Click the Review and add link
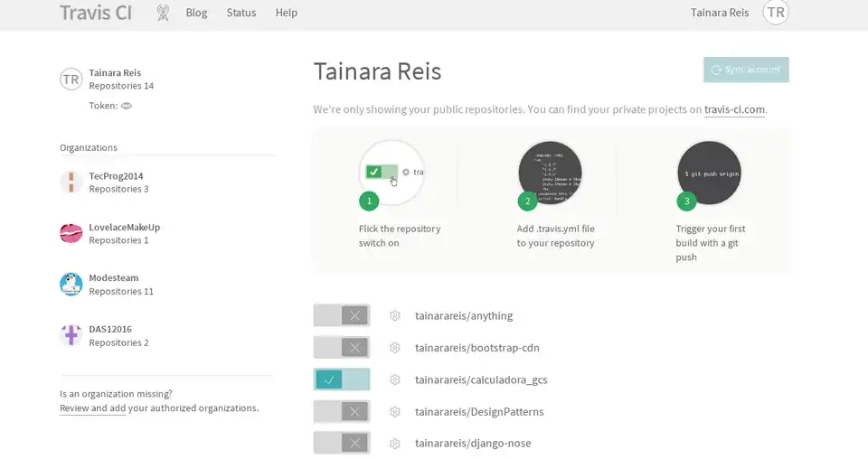The width and height of the screenshot is (868, 459). (x=93, y=408)
